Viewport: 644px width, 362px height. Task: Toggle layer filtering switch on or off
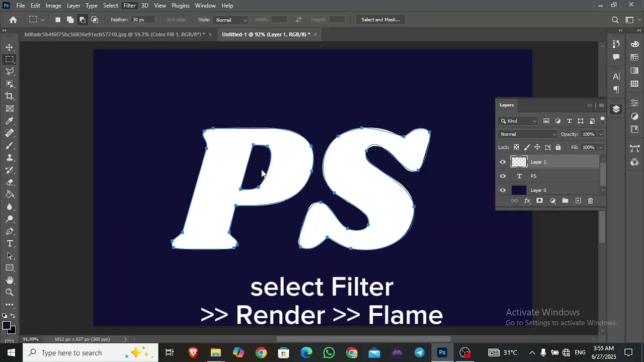[602, 120]
